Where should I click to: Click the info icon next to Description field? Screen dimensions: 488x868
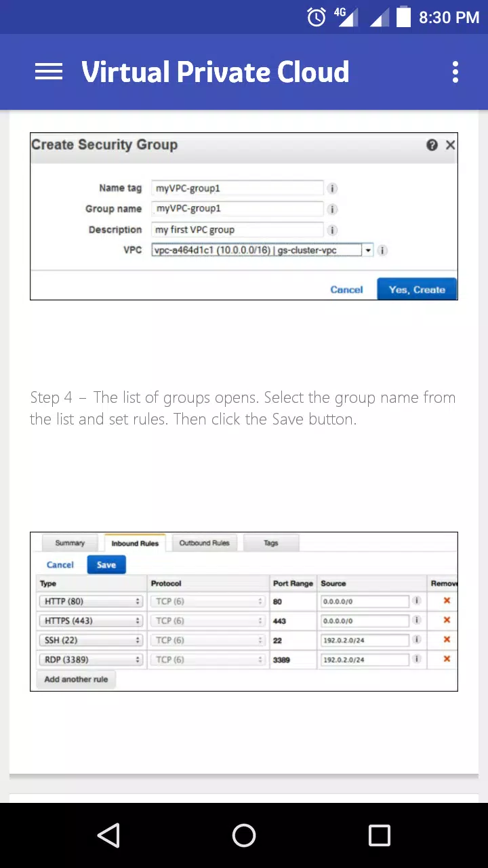pos(333,231)
